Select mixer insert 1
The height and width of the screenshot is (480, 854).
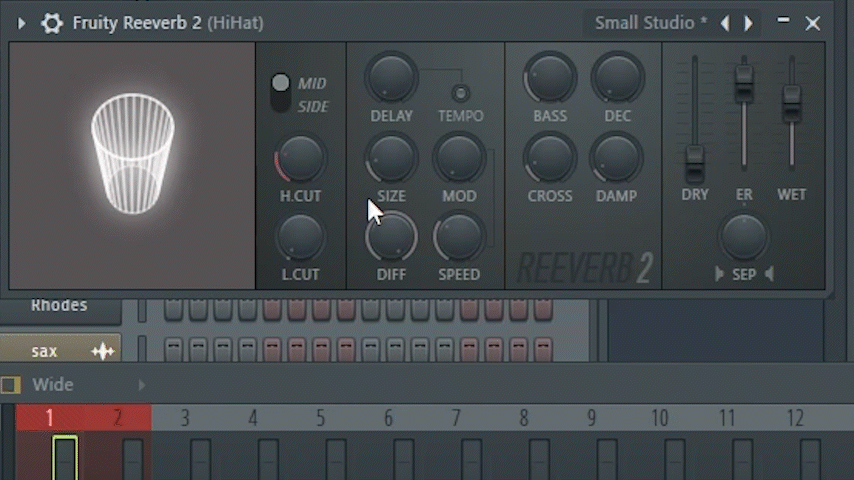[50, 418]
